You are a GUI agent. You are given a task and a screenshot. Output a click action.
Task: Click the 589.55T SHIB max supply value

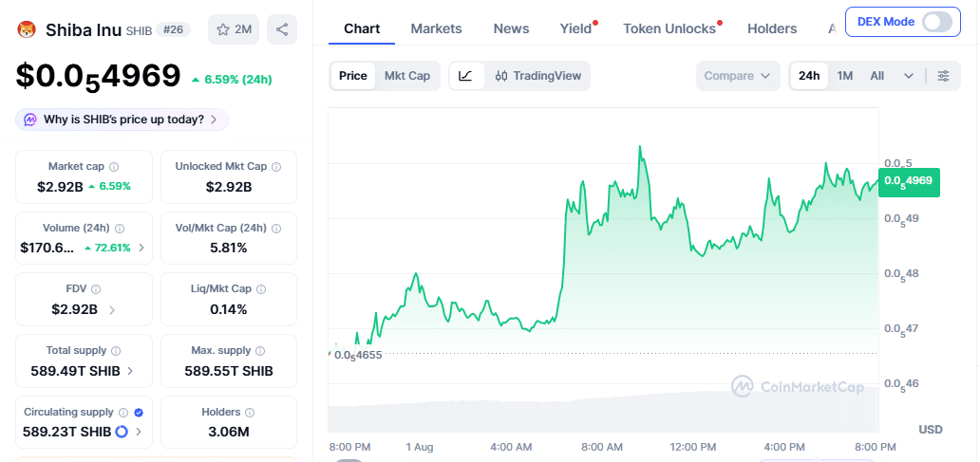[229, 371]
